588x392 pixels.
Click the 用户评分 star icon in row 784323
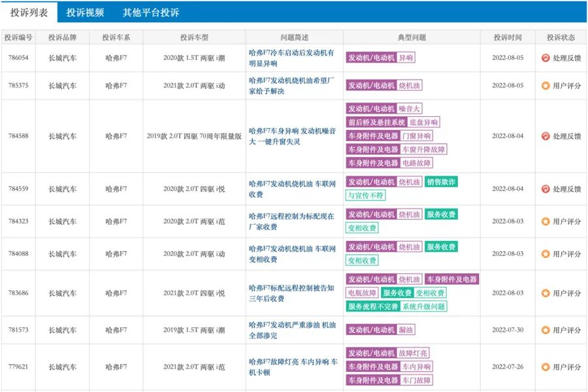click(x=546, y=221)
